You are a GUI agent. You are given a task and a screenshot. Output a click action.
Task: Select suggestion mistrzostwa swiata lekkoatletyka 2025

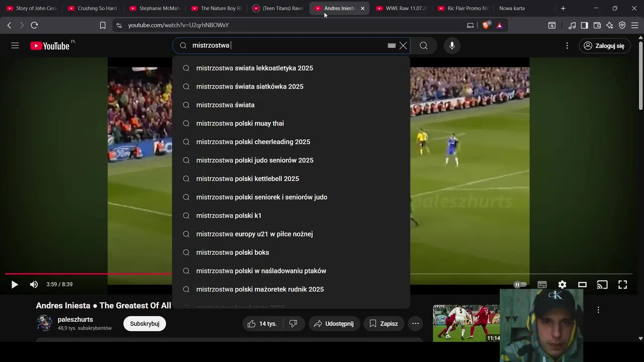click(291, 68)
